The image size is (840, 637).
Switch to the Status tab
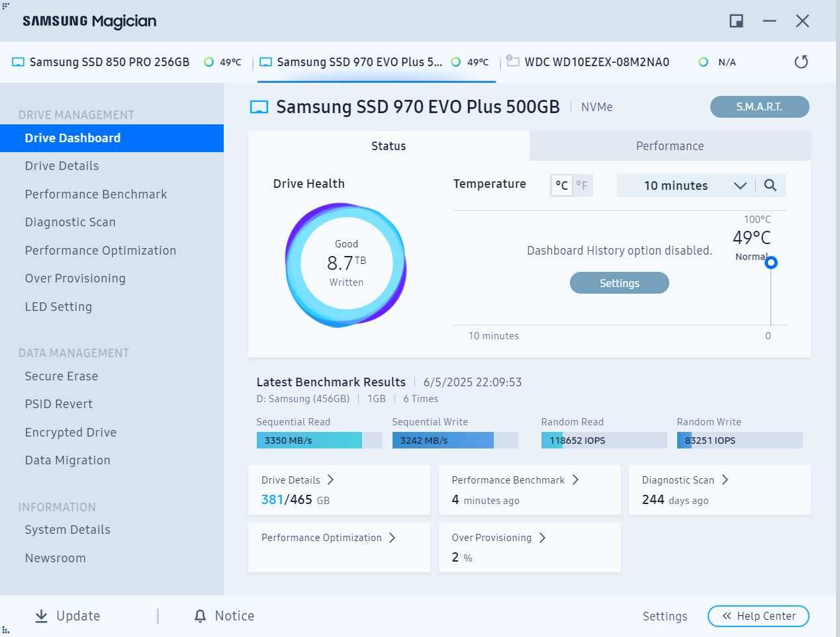(x=389, y=146)
